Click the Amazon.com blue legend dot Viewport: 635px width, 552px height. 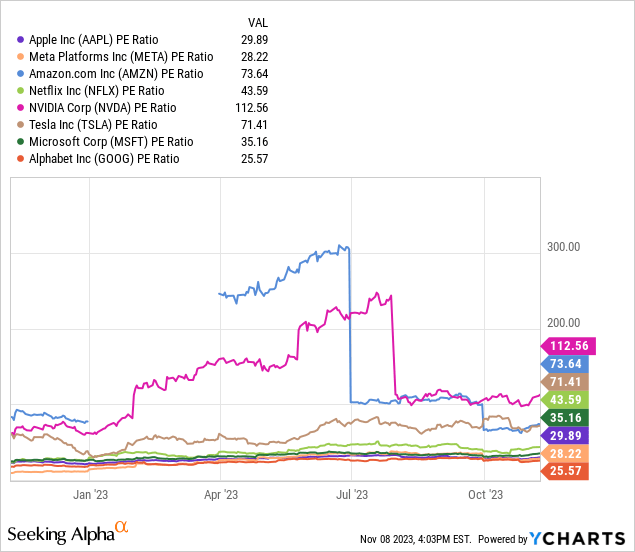tap(21, 73)
